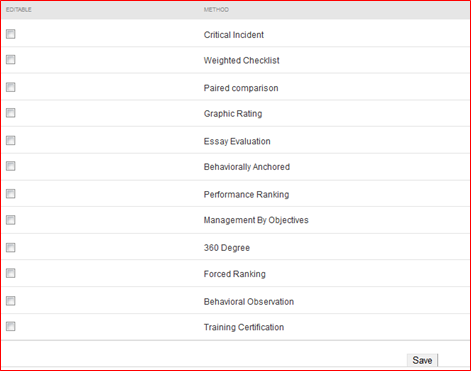Check the Critical Incident editable checkbox

click(11, 34)
